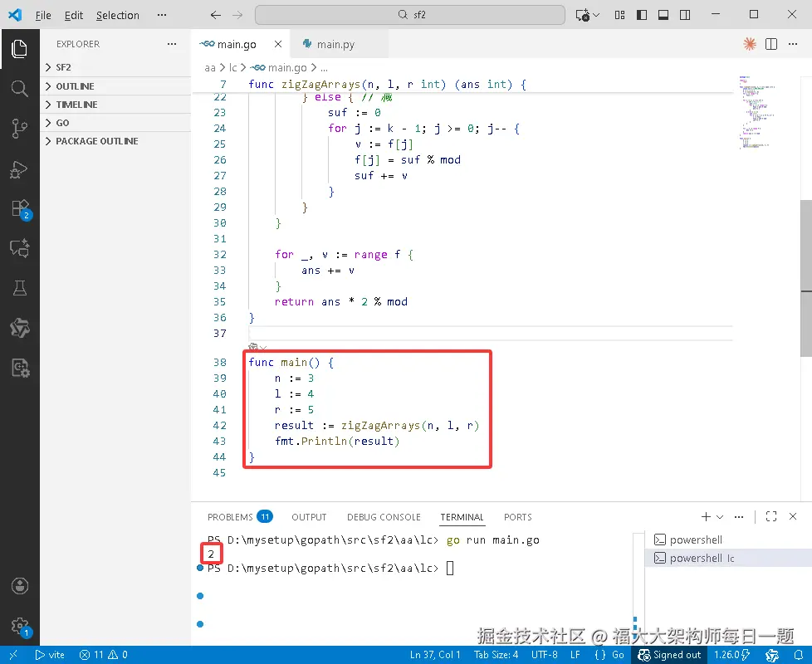Image resolution: width=812 pixels, height=664 pixels.
Task: Open Copilot status icon in status bar
Action: [x=772, y=655]
